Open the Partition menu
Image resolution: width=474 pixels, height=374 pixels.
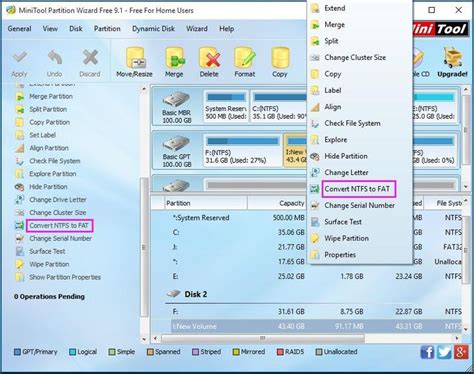click(107, 29)
